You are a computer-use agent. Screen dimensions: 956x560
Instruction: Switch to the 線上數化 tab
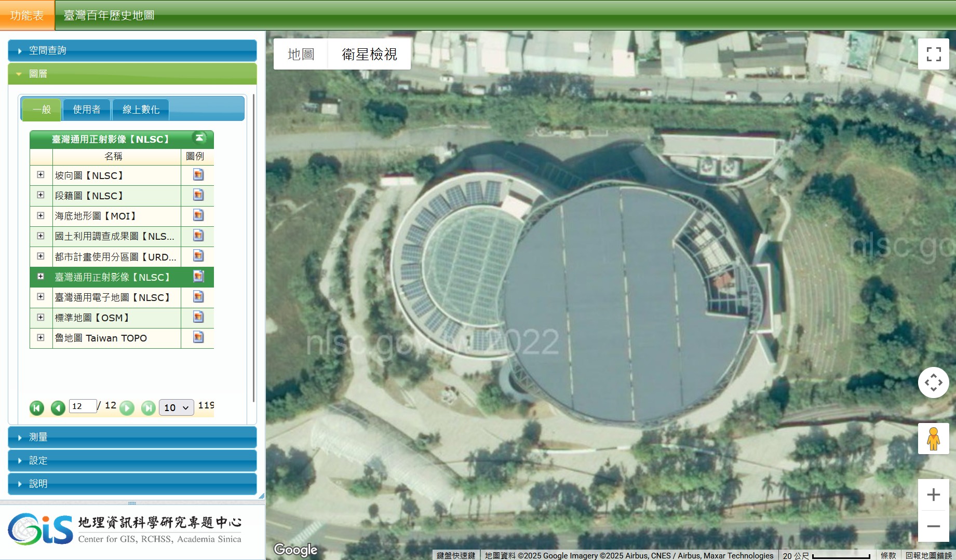pyautogui.click(x=141, y=110)
